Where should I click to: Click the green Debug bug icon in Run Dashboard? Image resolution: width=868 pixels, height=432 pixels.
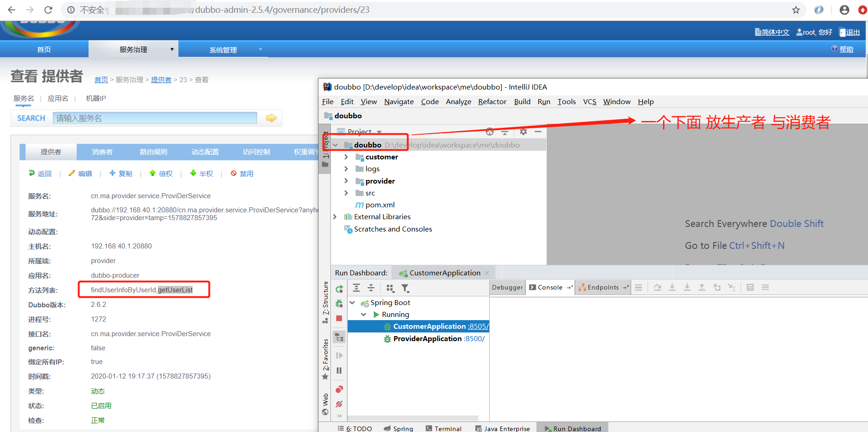click(x=339, y=303)
